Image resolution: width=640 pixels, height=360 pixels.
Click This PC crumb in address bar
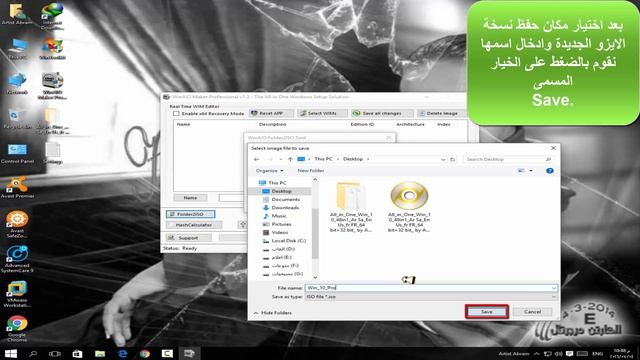click(x=323, y=159)
